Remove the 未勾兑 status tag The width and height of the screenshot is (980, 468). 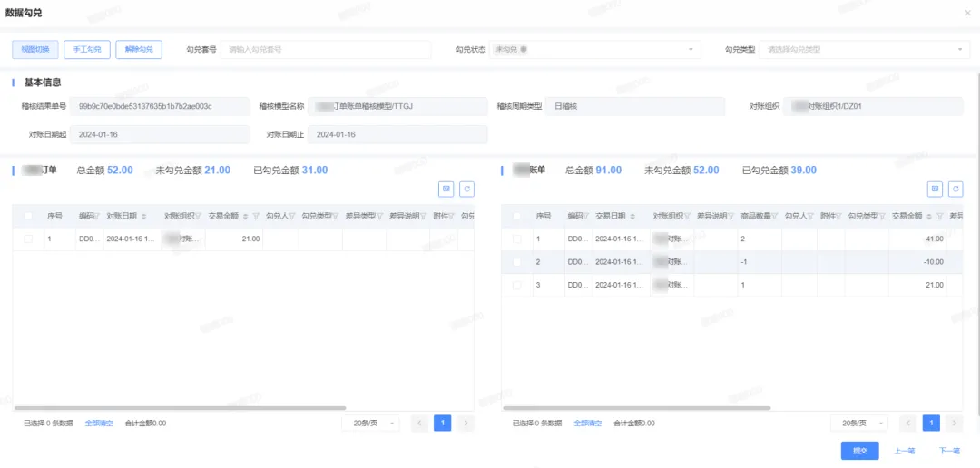click(x=524, y=49)
